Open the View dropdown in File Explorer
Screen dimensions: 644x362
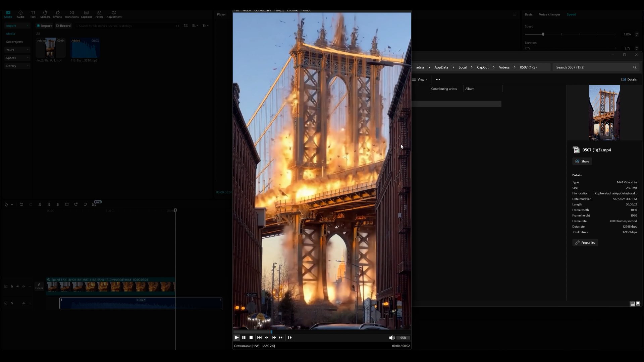[x=420, y=79]
